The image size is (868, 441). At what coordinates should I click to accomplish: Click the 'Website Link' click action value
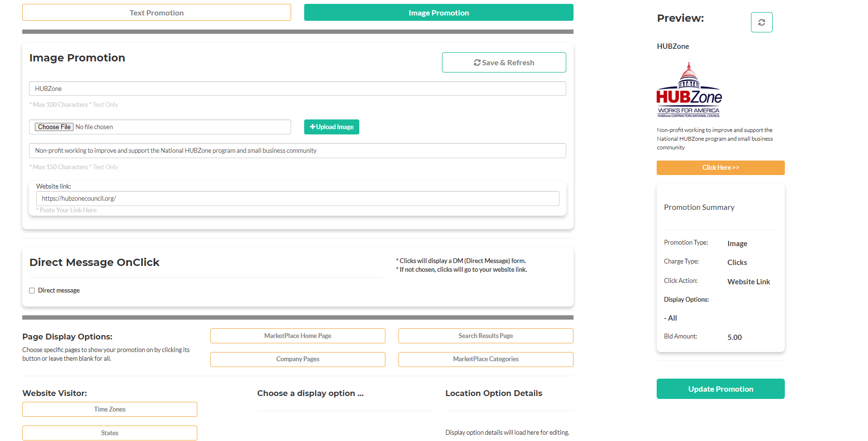tap(749, 281)
